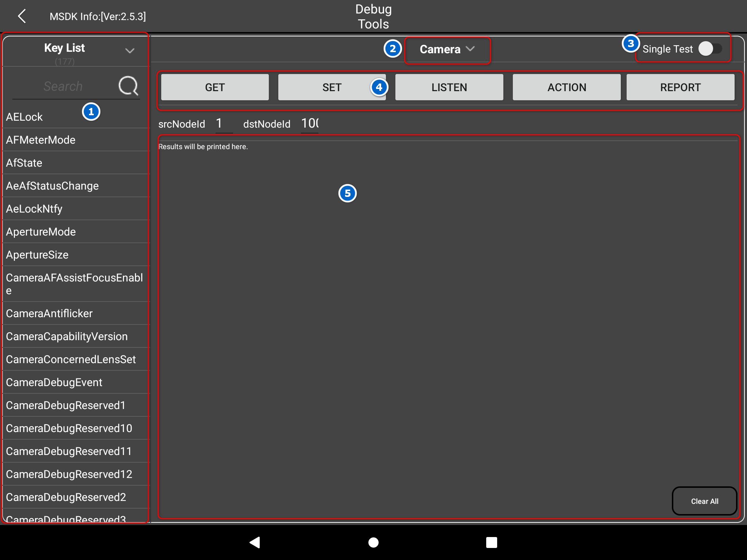Image resolution: width=747 pixels, height=560 pixels.
Task: Focus the Search key input field
Action: click(x=63, y=86)
